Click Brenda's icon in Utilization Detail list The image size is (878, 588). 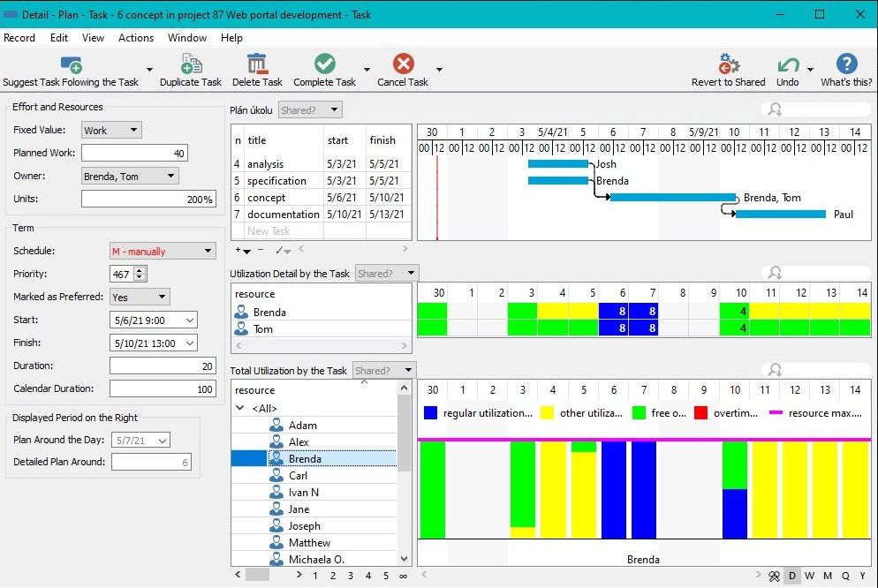(x=241, y=312)
